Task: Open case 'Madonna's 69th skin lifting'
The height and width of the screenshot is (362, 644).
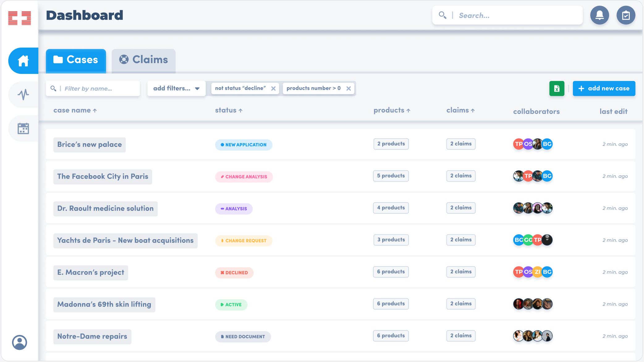Action: pos(104,305)
